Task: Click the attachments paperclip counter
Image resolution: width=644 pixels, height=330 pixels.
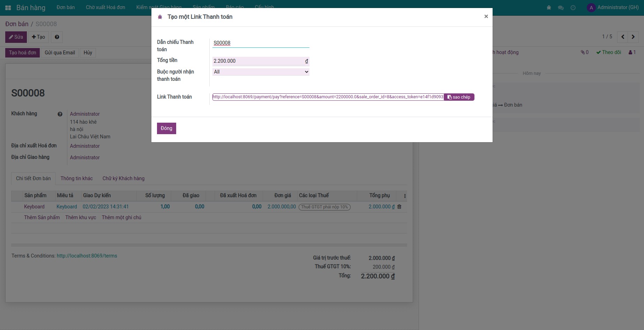Action: pyautogui.click(x=585, y=52)
